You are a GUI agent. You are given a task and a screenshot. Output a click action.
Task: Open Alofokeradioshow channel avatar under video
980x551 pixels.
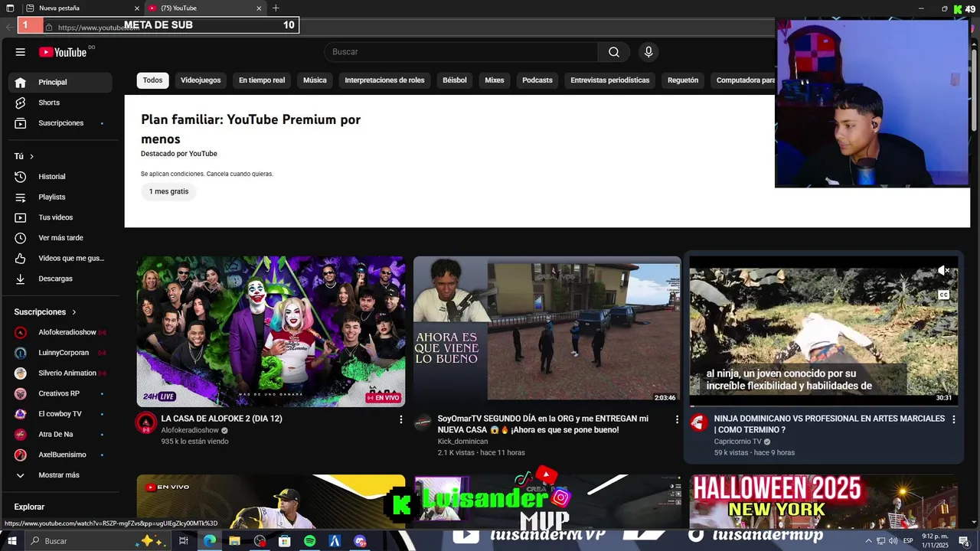146,422
